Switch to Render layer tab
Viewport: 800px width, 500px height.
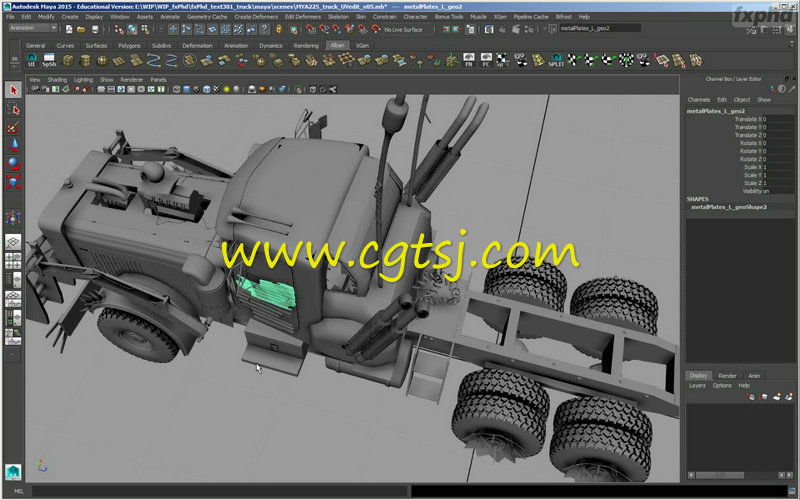pyautogui.click(x=727, y=376)
